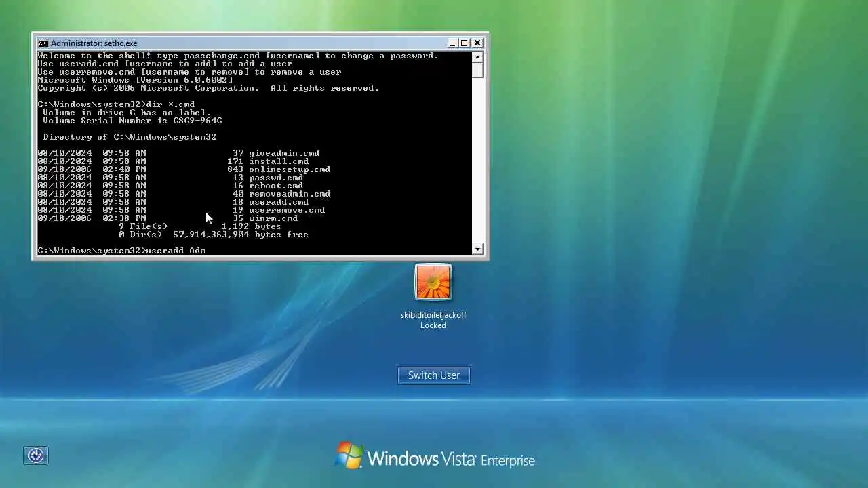This screenshot has width=868, height=488.
Task: Click the 'Volume Serial Number is C8C9-964C' line
Action: tap(132, 121)
